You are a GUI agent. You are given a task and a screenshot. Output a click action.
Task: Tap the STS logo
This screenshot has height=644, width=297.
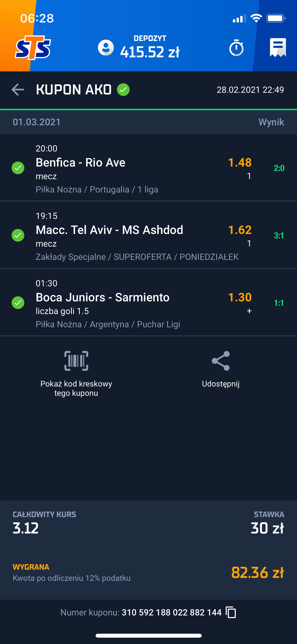click(x=33, y=48)
